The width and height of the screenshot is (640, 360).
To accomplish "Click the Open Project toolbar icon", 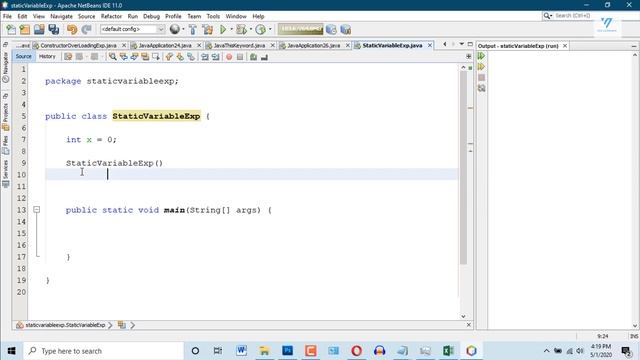I will coord(39,29).
